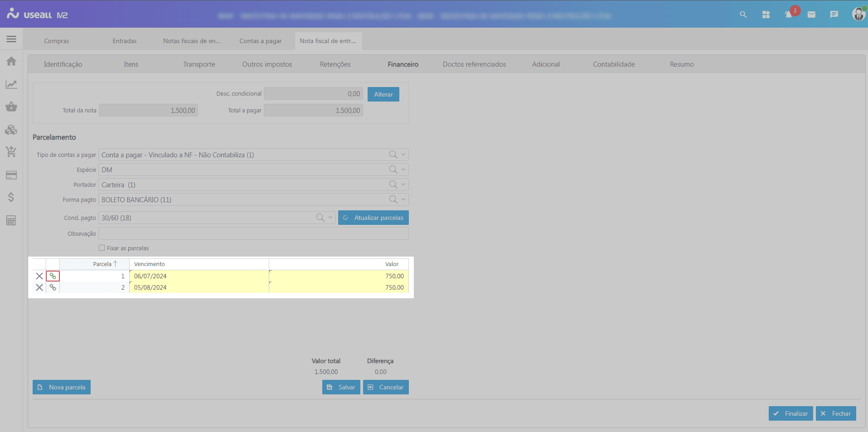The image size is (868, 432).
Task: Open the hamburger menu in sidebar
Action: point(11,39)
